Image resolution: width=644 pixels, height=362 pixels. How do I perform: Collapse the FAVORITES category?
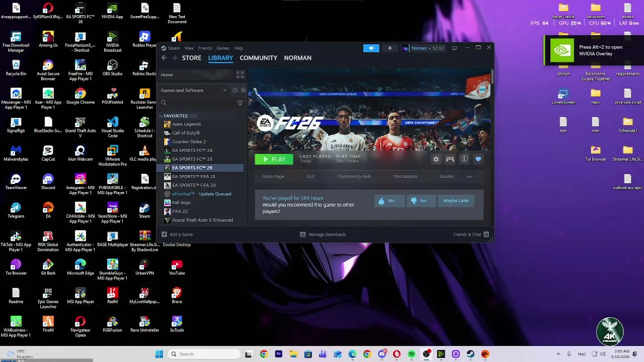tap(161, 116)
